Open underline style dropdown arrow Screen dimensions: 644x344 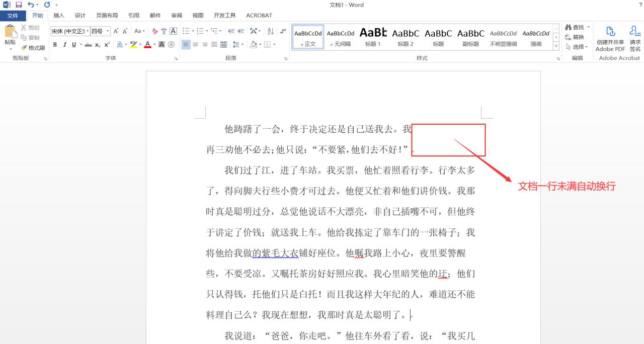tap(80, 45)
